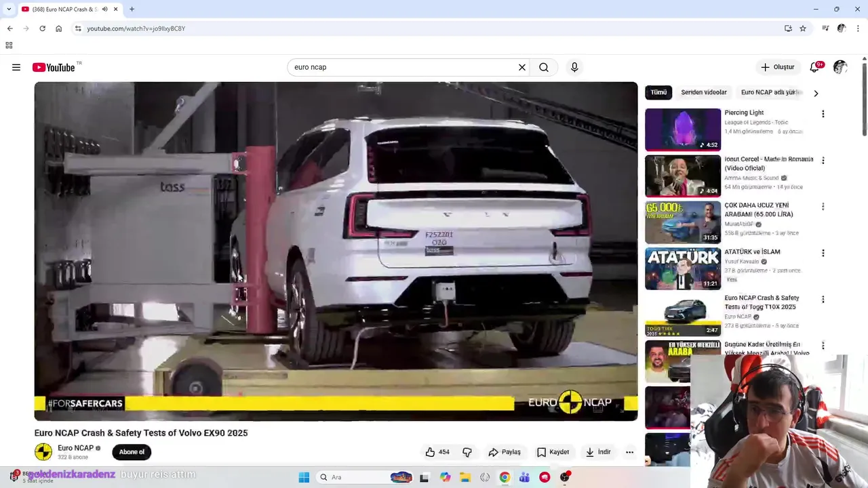
Task: Open more actions menu under video
Action: point(629,452)
